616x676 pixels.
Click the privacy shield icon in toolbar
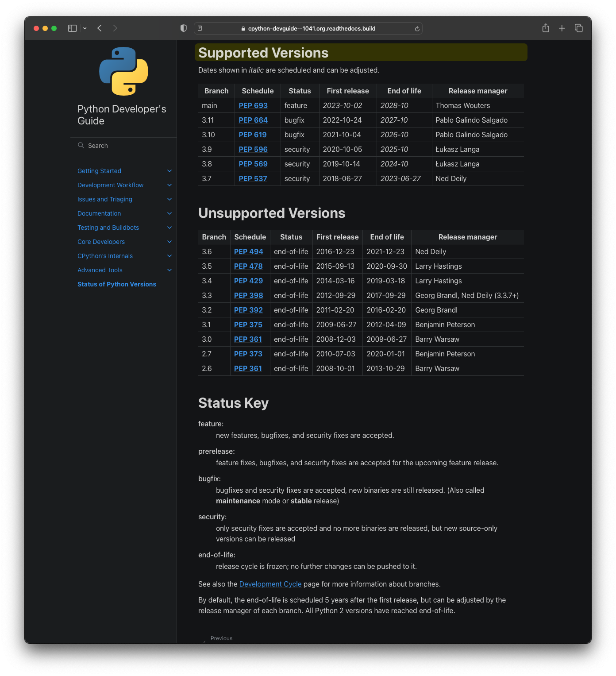(184, 28)
